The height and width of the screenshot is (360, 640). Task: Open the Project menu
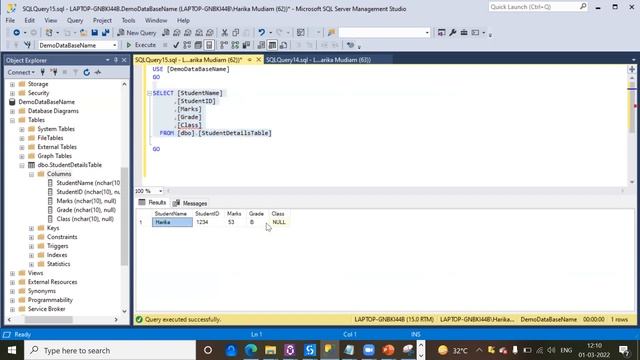click(x=102, y=20)
